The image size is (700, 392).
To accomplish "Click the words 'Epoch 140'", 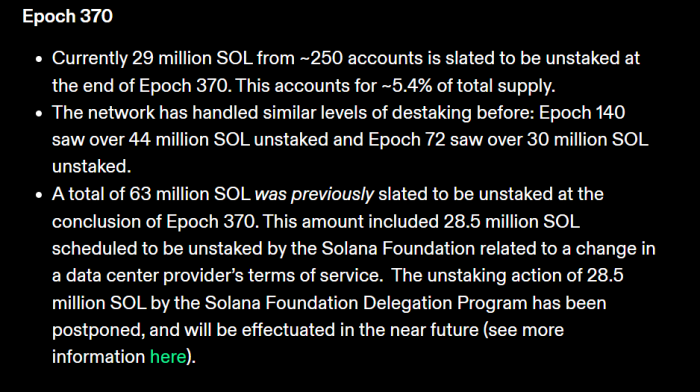I will pos(582,113).
